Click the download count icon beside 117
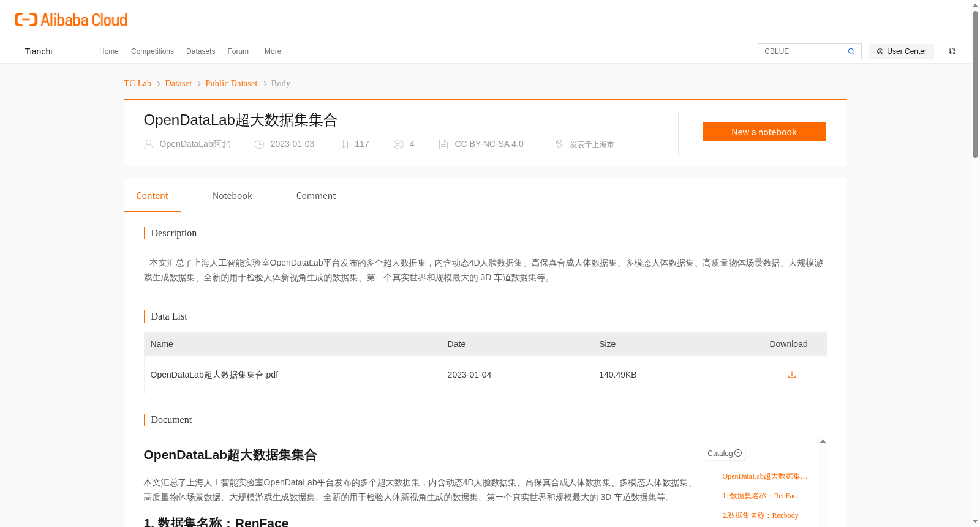The height and width of the screenshot is (527, 980). coord(344,144)
